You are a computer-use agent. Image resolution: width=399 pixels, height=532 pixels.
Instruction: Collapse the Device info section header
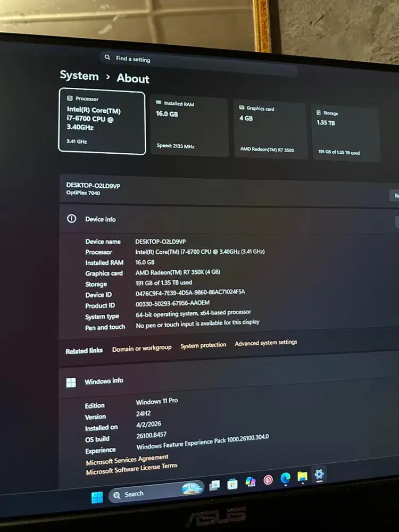229,220
